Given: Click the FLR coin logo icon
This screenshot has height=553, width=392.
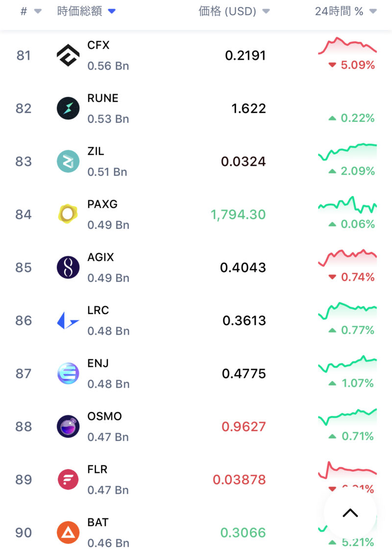Looking at the screenshot, I should coord(68,479).
